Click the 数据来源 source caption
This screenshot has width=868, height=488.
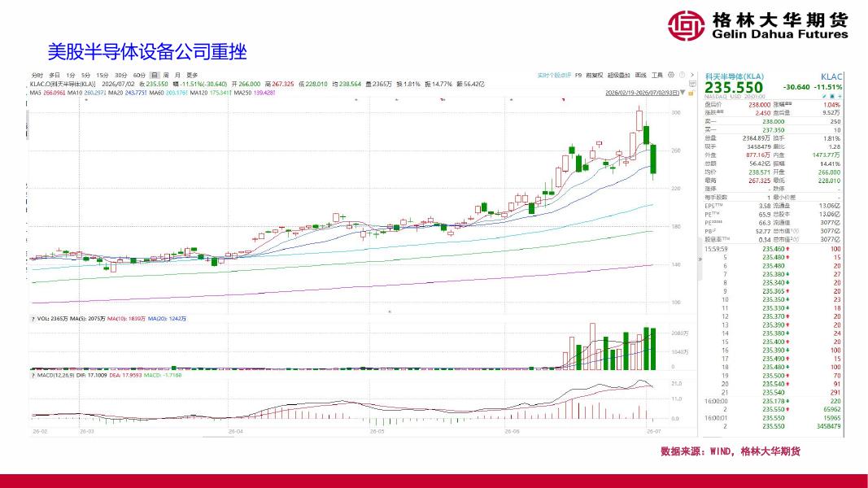pos(731,451)
